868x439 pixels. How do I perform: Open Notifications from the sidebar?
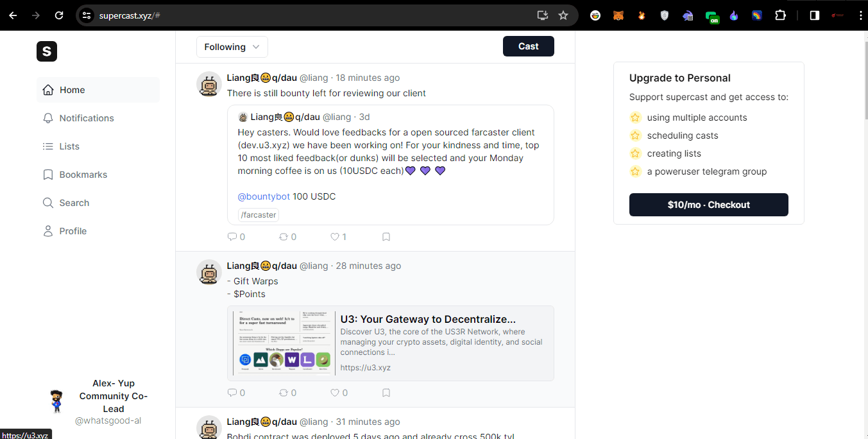[86, 118]
